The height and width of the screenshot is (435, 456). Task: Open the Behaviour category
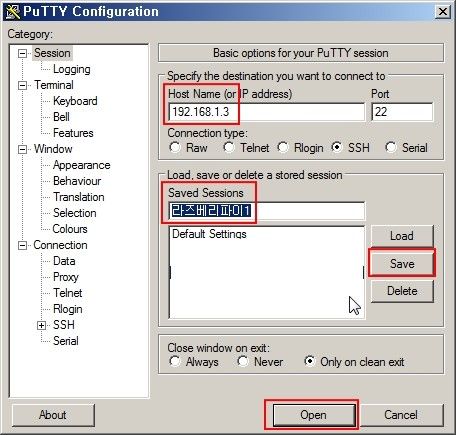click(x=77, y=181)
